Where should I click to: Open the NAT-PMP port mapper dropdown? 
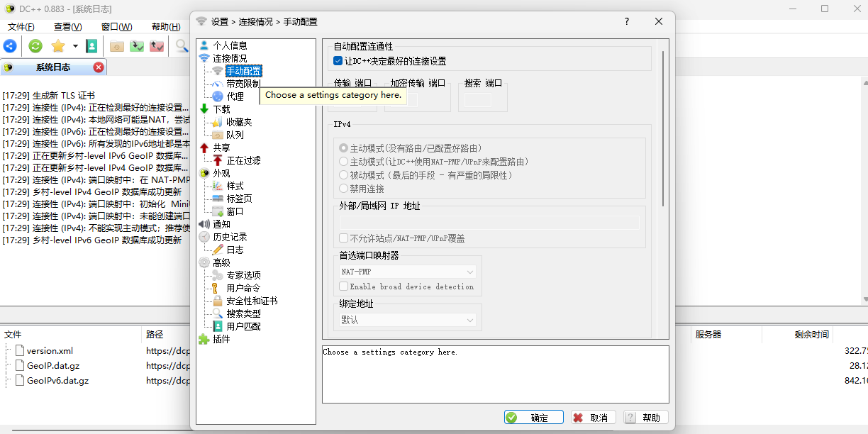pyautogui.click(x=408, y=272)
